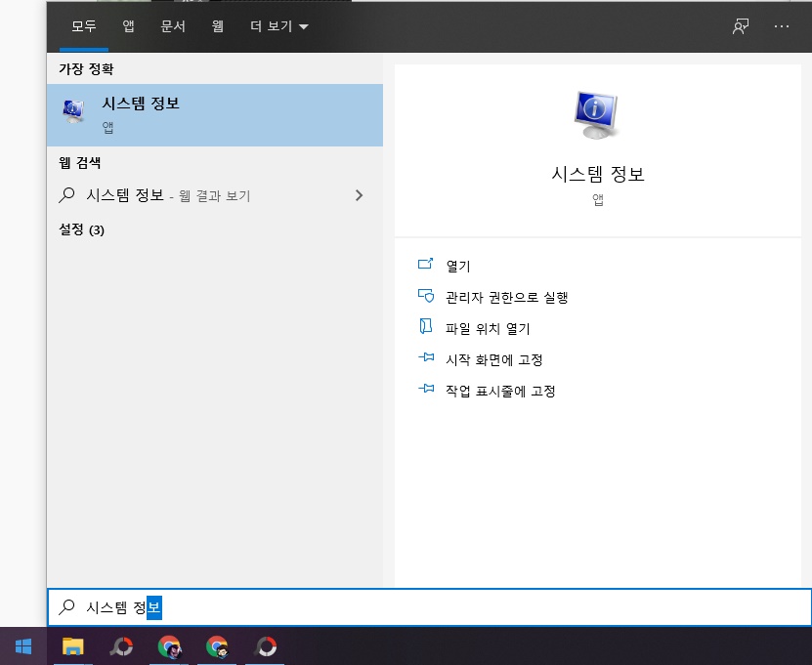Screen dimensions: 812x665
Task: Click the 가장 정확 heading
Action: 86,68
